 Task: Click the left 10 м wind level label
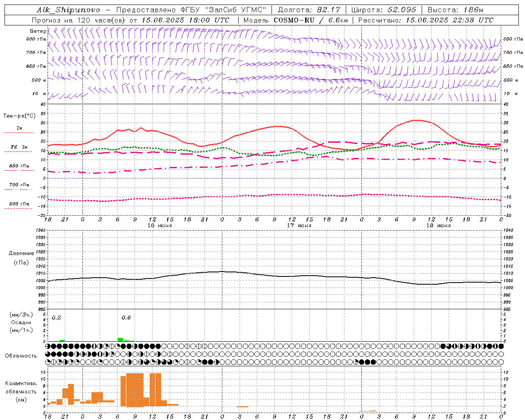[x=39, y=94]
